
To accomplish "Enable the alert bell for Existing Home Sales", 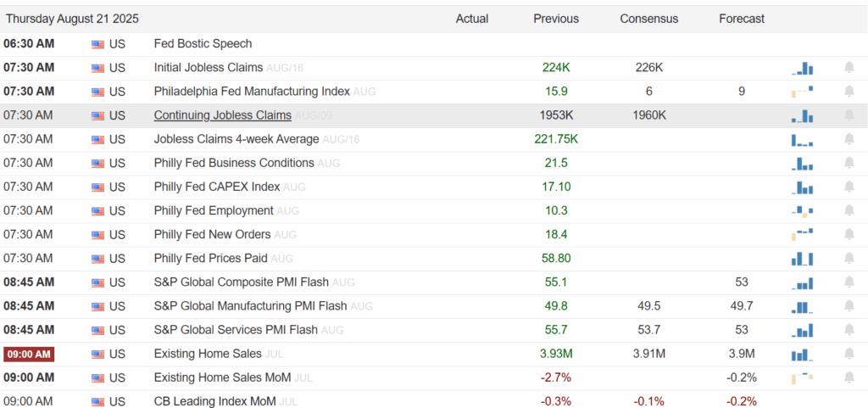I will (x=849, y=354).
